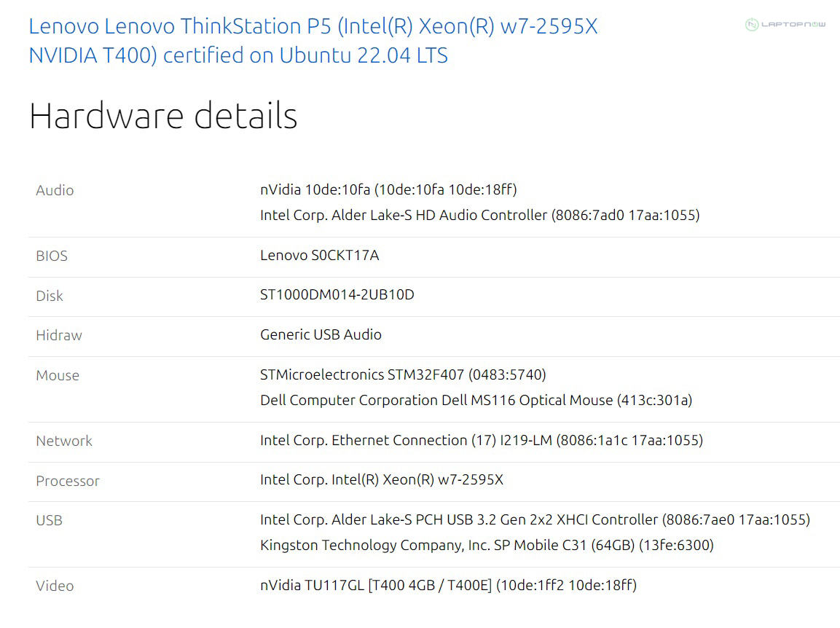This screenshot has width=840, height=628.
Task: Click the Dell MS116 Optical Mouse entry
Action: tap(476, 400)
